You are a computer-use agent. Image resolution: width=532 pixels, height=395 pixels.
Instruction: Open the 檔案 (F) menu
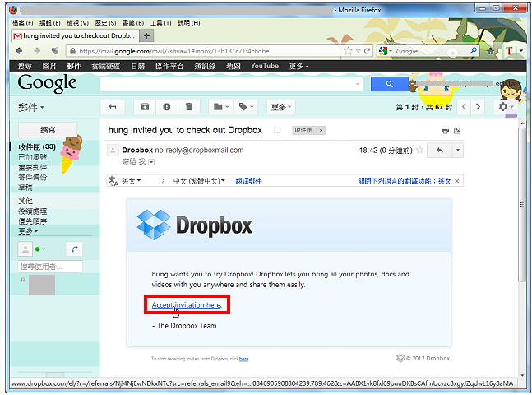(22, 23)
